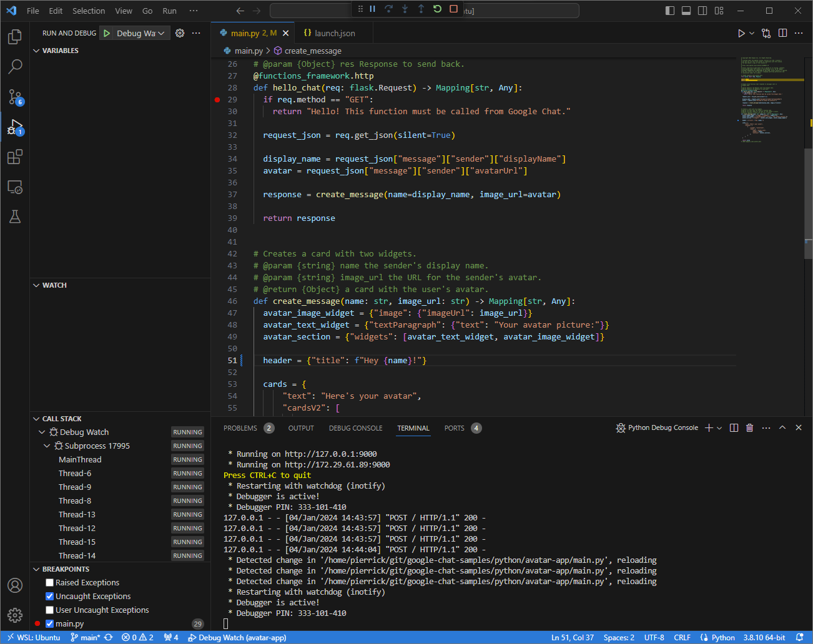Click Ln 51, Col 37 in status bar
The width and height of the screenshot is (813, 644).
[x=572, y=638]
